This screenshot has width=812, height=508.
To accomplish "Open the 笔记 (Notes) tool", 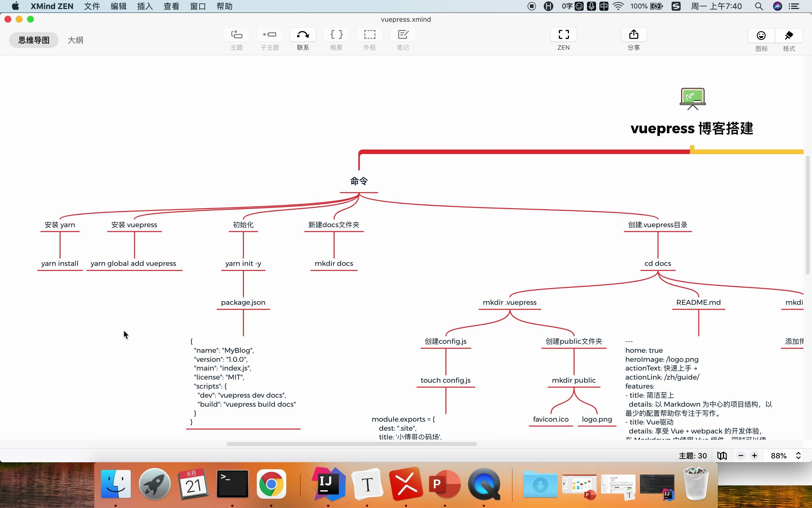I will click(x=403, y=35).
